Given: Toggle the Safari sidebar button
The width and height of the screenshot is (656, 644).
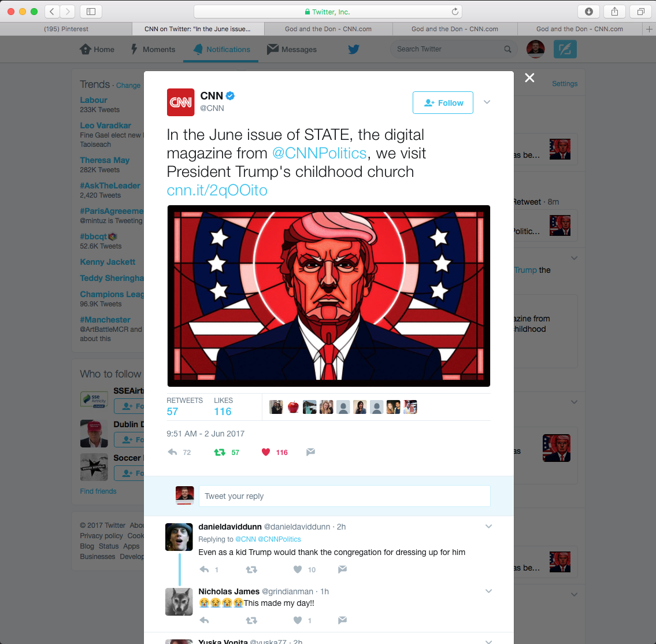Looking at the screenshot, I should coord(91,12).
